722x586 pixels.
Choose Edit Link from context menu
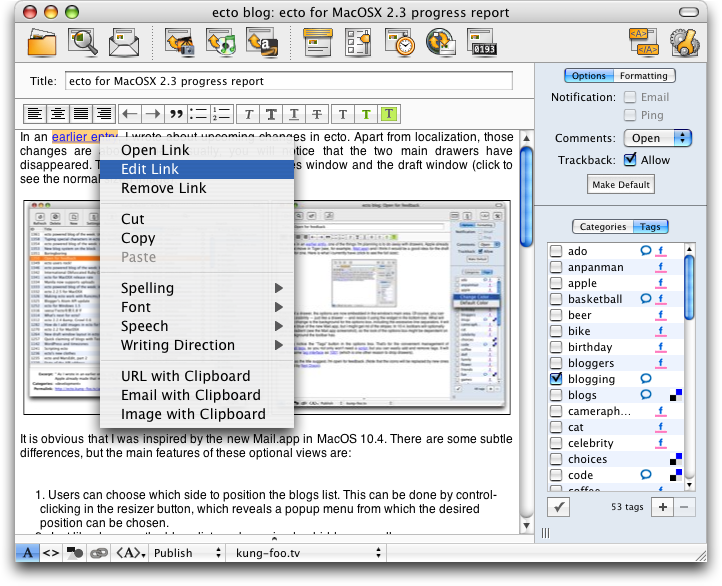click(197, 169)
